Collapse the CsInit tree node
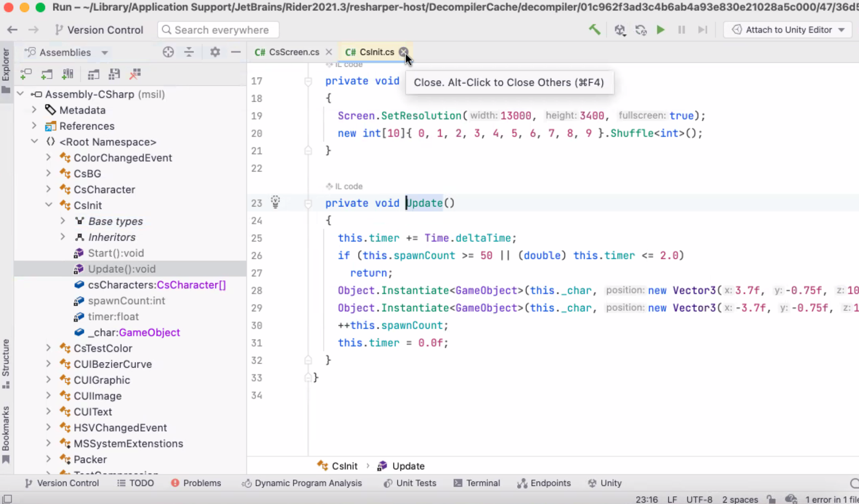859x504 pixels. pos(49,205)
